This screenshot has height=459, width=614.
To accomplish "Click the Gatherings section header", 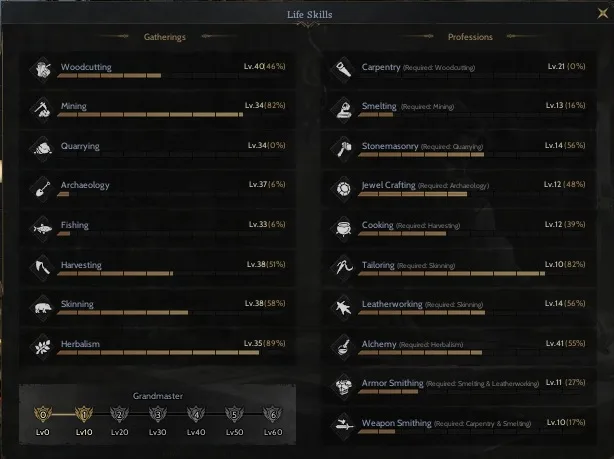I will point(165,37).
